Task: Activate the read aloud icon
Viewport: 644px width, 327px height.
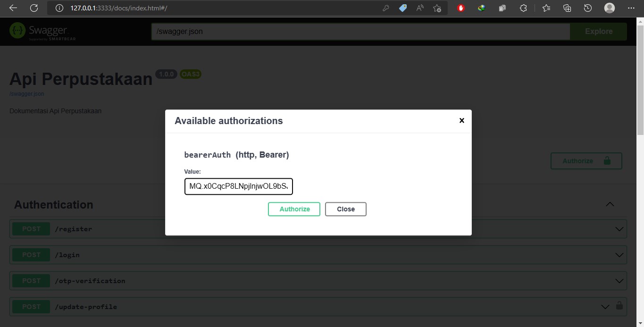Action: tap(420, 8)
